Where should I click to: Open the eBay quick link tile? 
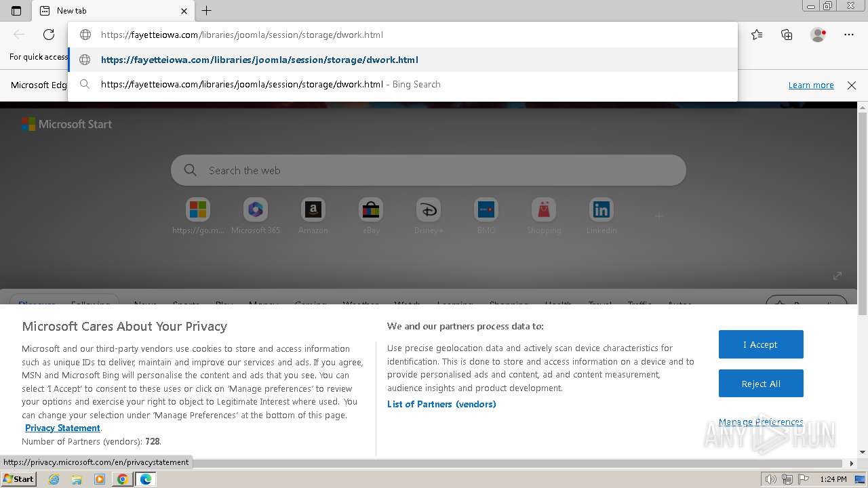(371, 217)
